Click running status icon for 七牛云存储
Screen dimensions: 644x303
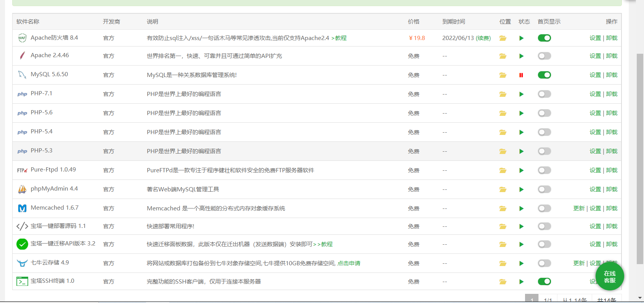[x=521, y=263]
